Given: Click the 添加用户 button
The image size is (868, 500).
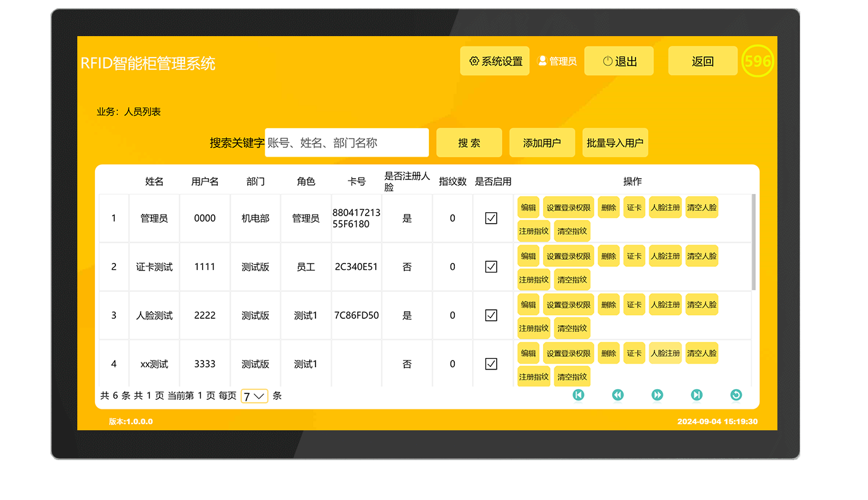Looking at the screenshot, I should pos(542,143).
